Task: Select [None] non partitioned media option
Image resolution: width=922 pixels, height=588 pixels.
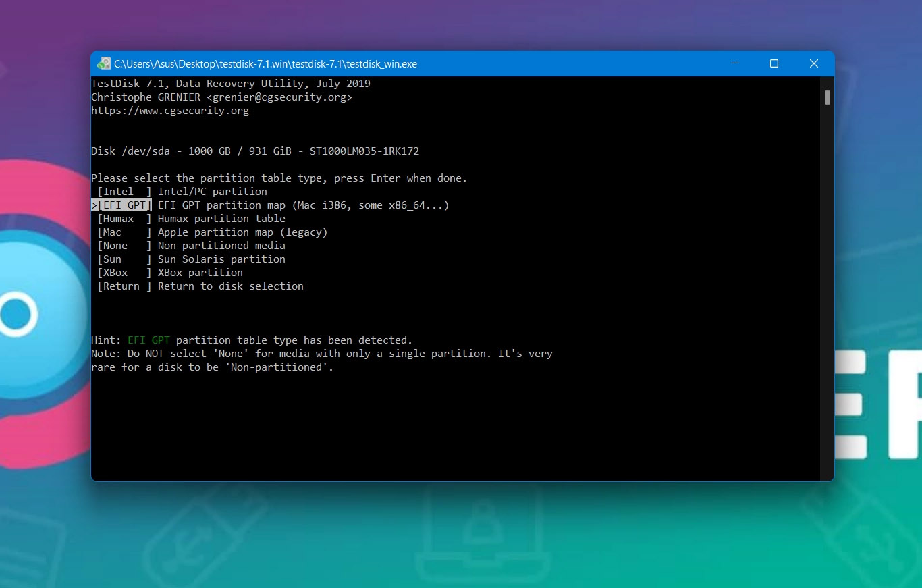Action: [125, 246]
